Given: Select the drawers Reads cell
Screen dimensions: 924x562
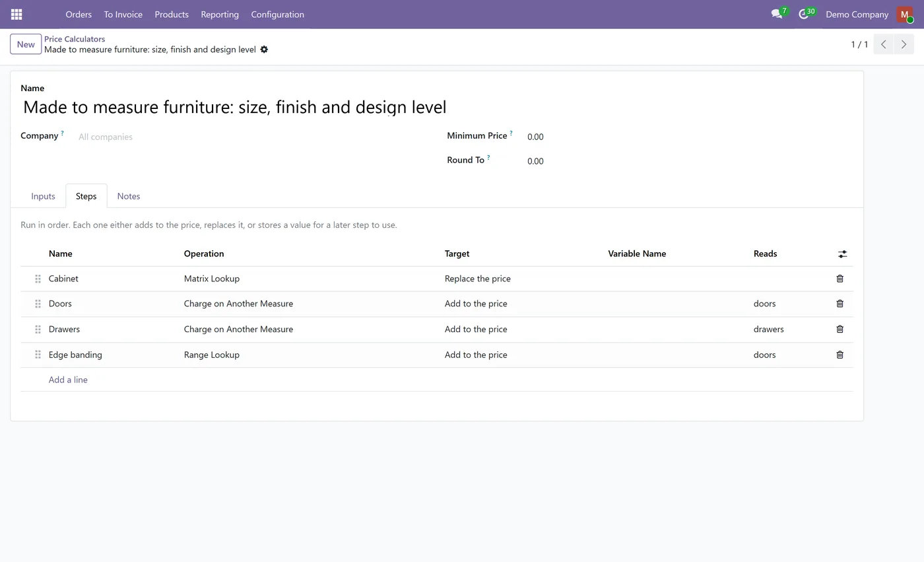Looking at the screenshot, I should tap(769, 329).
